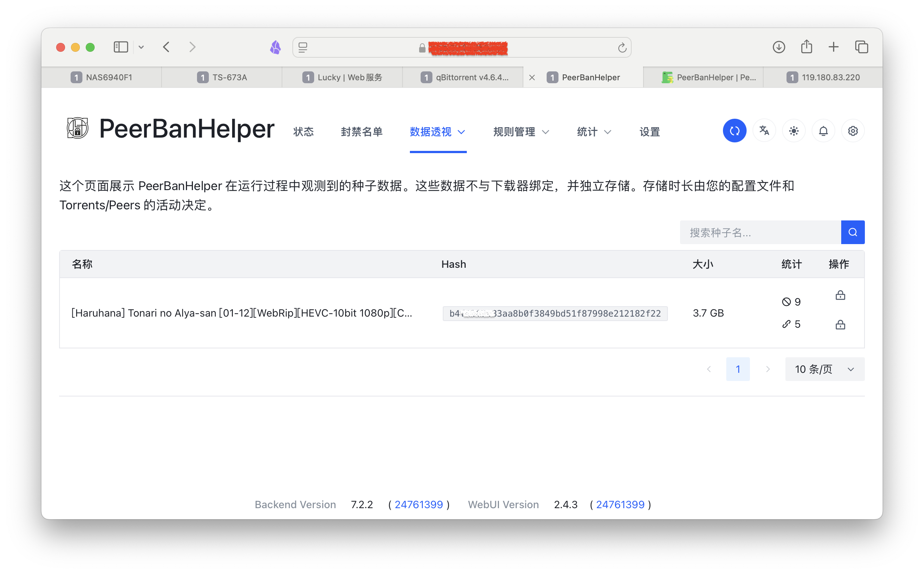Screen dimensions: 924x574
Task: Click the 操作 column header
Action: coord(839,264)
